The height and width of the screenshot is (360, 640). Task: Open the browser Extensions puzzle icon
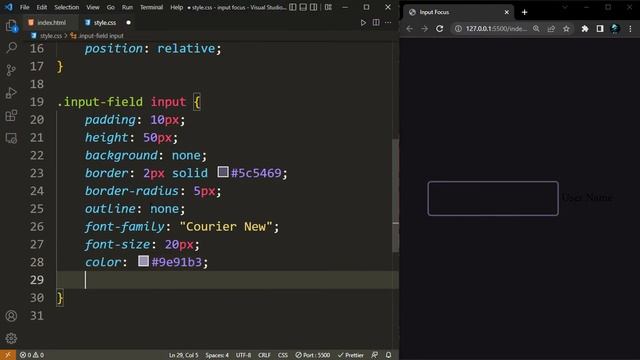point(585,29)
